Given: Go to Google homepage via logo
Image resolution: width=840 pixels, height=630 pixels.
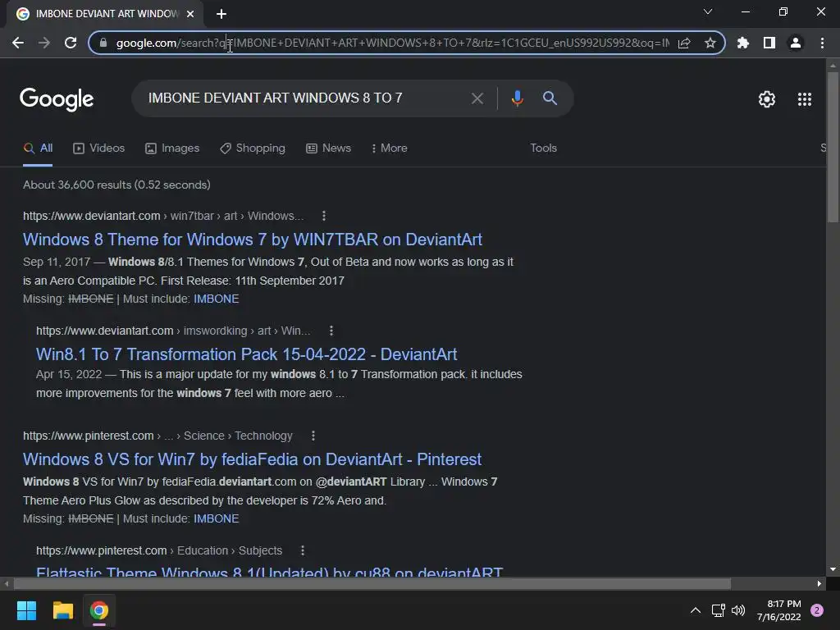Looking at the screenshot, I should pos(57,99).
